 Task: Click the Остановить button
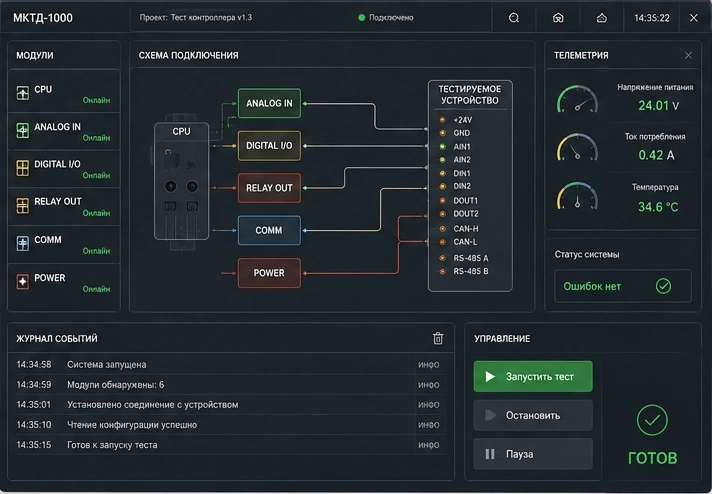click(x=533, y=415)
